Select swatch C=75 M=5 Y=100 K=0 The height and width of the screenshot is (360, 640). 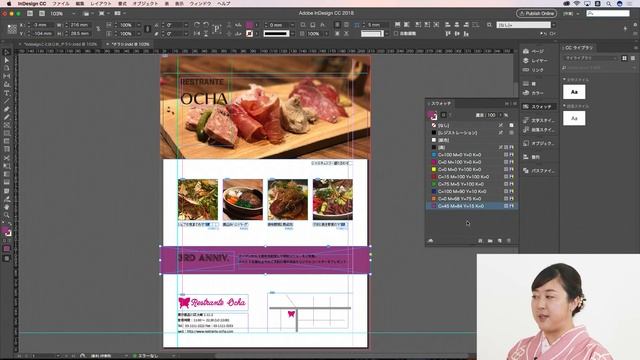point(472,184)
